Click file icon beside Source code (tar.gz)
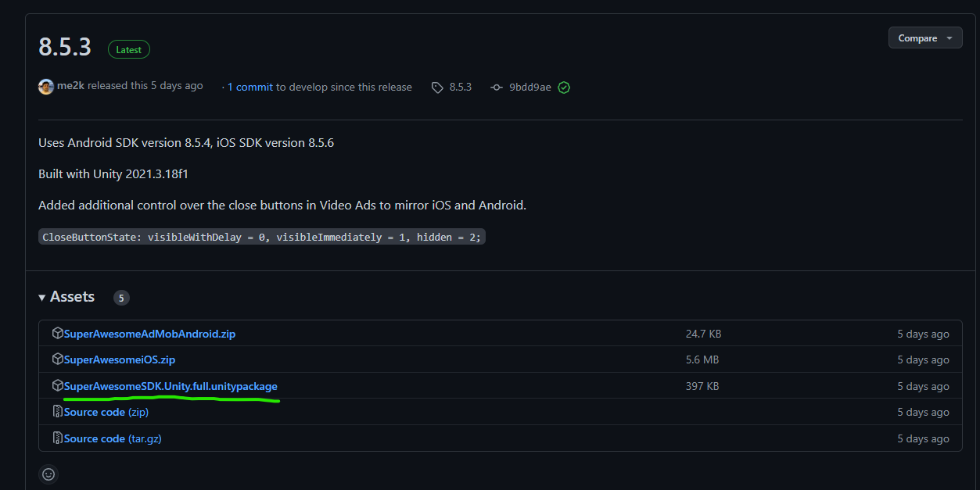980x490 pixels. coord(57,438)
